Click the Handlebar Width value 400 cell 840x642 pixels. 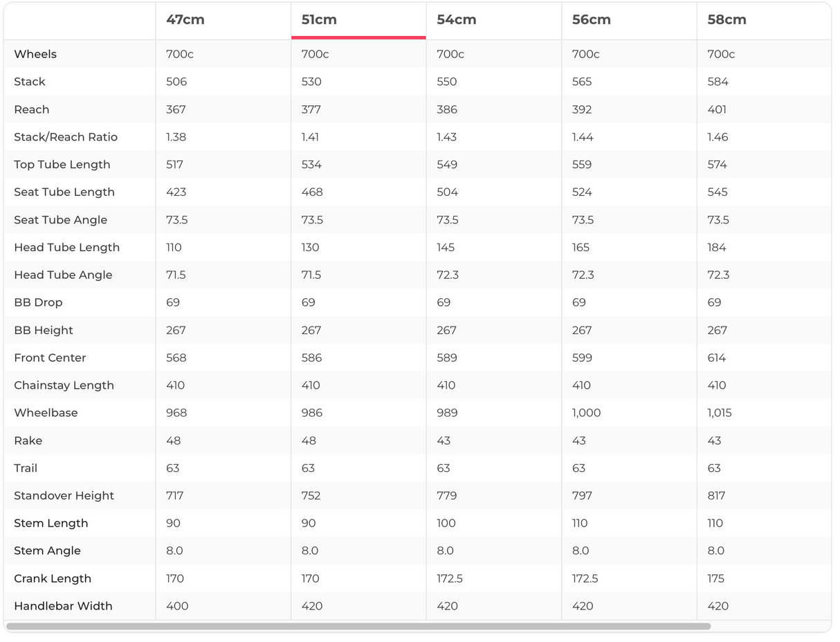(177, 606)
